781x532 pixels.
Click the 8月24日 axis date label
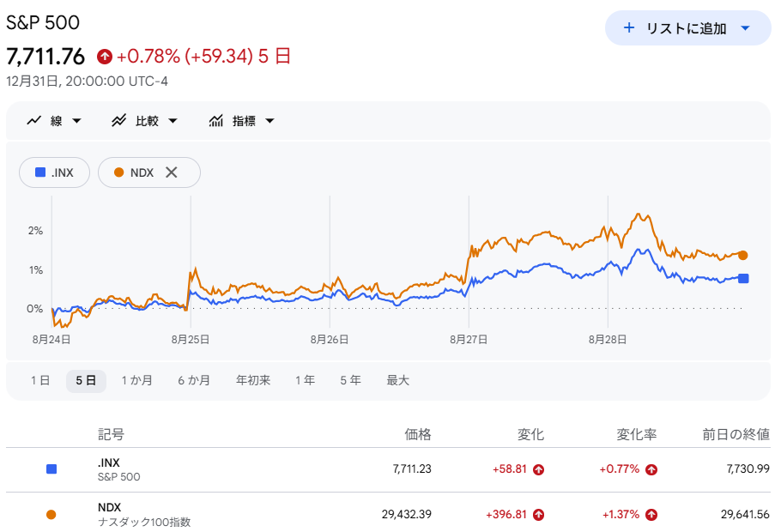(x=51, y=340)
